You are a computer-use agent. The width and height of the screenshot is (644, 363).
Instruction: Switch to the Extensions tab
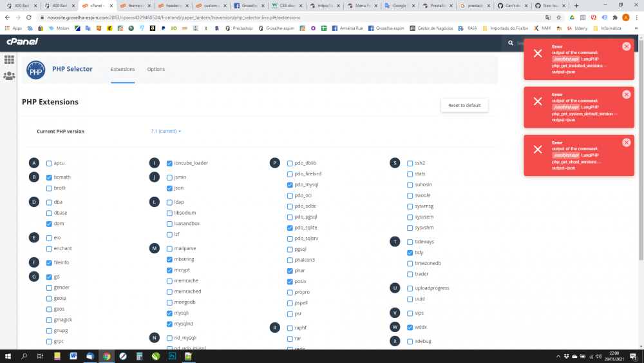(x=123, y=69)
